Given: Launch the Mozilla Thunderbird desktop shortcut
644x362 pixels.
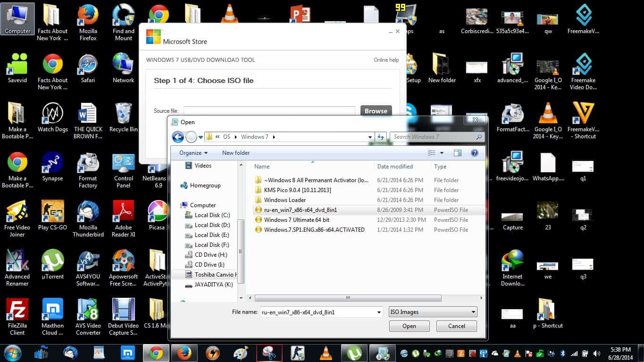Looking at the screenshot, I should click(88, 219).
